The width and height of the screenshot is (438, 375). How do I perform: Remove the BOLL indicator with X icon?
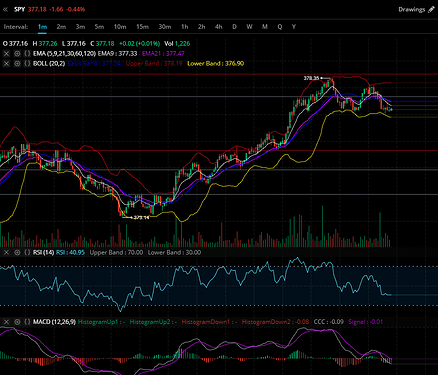pyautogui.click(x=6, y=63)
